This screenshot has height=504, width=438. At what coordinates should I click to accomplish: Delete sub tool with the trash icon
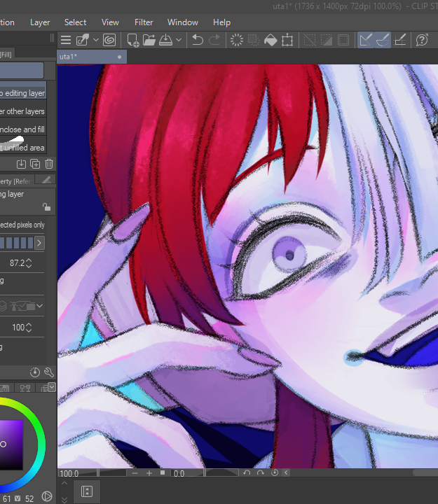coord(49,164)
